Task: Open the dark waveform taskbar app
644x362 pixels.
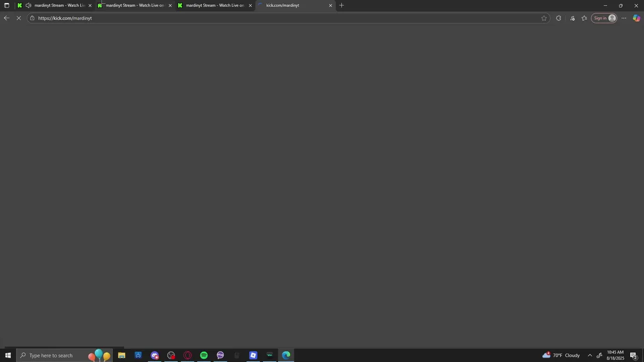Action: point(270,355)
